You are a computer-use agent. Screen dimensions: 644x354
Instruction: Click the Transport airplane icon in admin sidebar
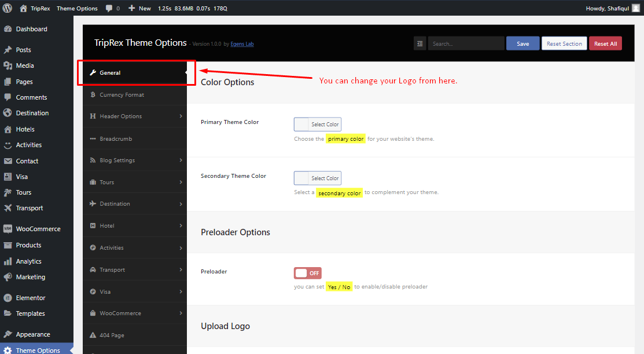[x=8, y=208]
